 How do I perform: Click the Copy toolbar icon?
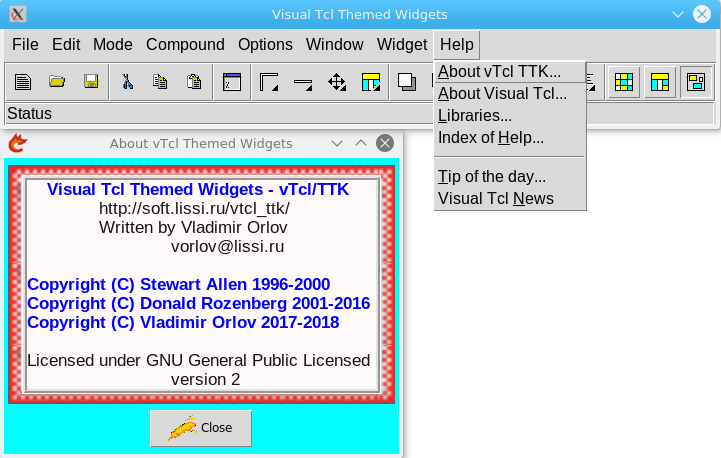point(160,82)
